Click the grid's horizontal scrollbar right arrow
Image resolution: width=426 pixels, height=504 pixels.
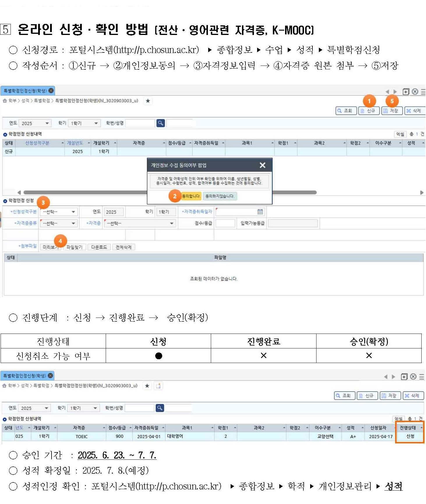[421, 193]
